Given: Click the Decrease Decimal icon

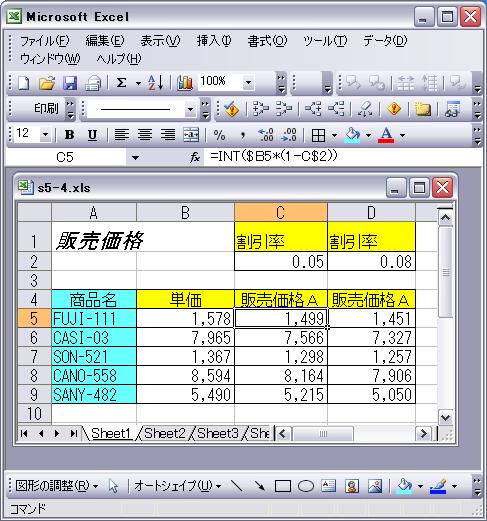Looking at the screenshot, I should pyautogui.click(x=289, y=135).
